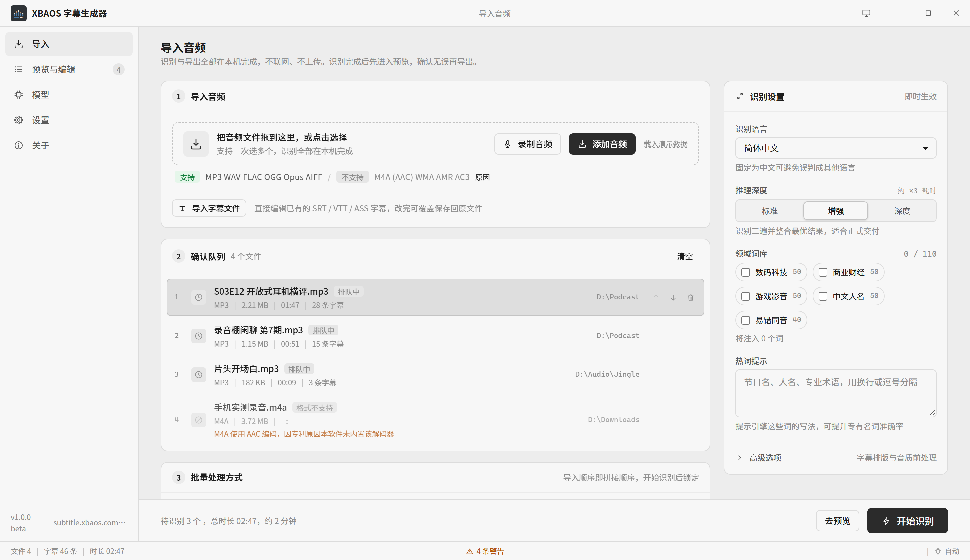The image size is (970, 560).
Task: Click the D:\Audio\Jingle path text
Action: tap(607, 374)
